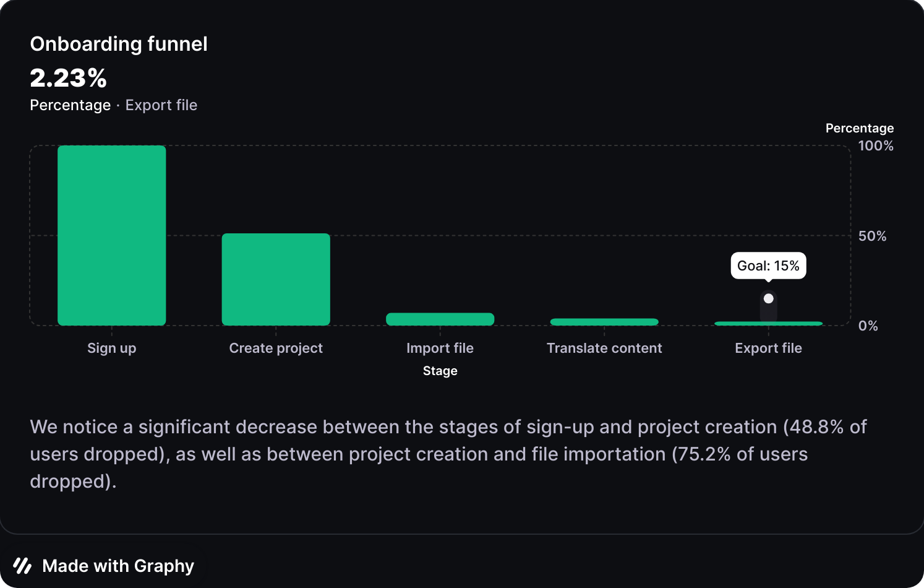
Task: Click the Import file bar
Action: pyautogui.click(x=440, y=319)
